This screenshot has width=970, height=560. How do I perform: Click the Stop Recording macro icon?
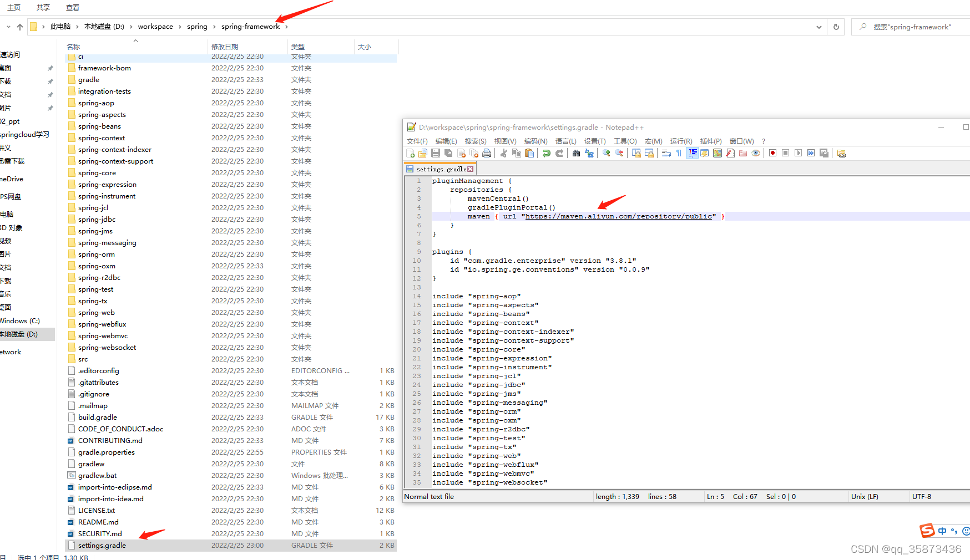coord(785,154)
